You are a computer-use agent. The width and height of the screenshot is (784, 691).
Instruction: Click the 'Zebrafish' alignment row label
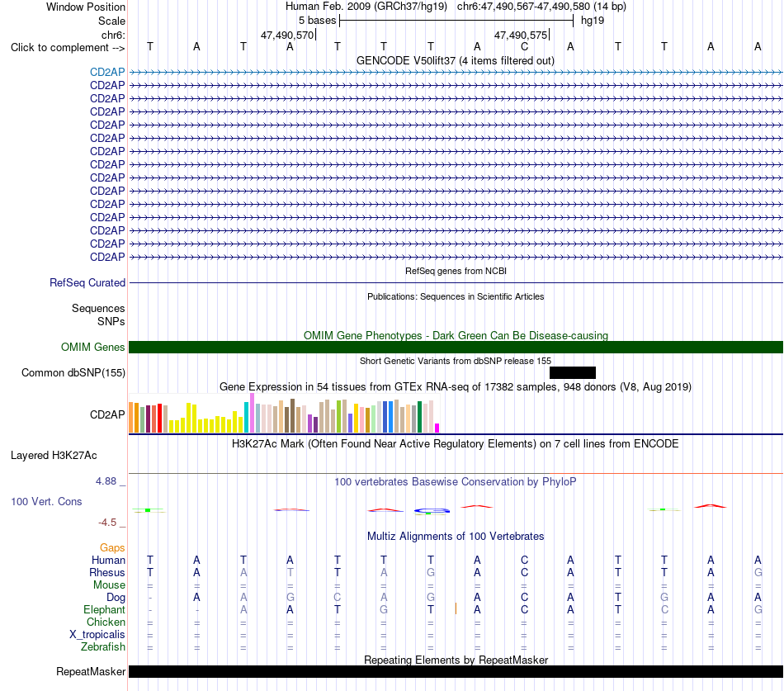[x=103, y=646]
